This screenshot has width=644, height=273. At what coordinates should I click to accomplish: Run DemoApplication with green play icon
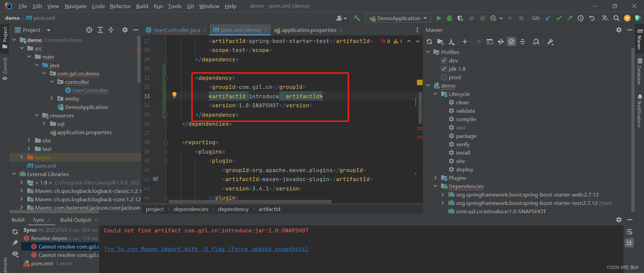click(x=439, y=18)
